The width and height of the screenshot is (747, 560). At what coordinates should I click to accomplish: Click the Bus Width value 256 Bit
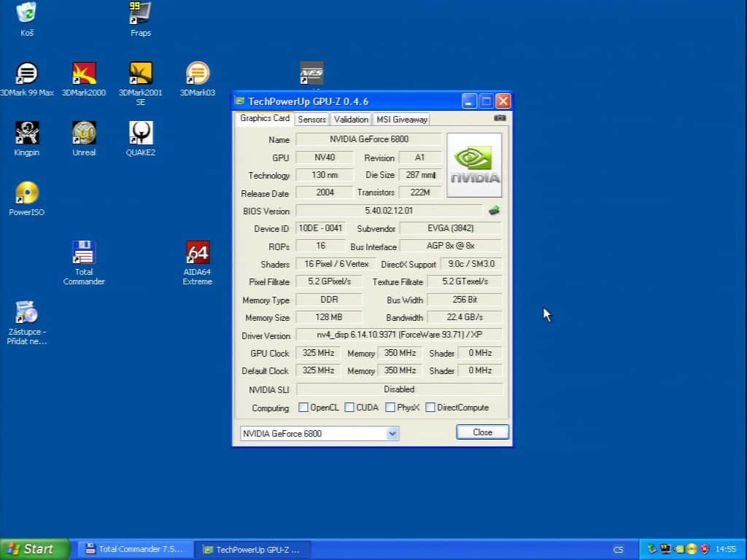tap(465, 300)
